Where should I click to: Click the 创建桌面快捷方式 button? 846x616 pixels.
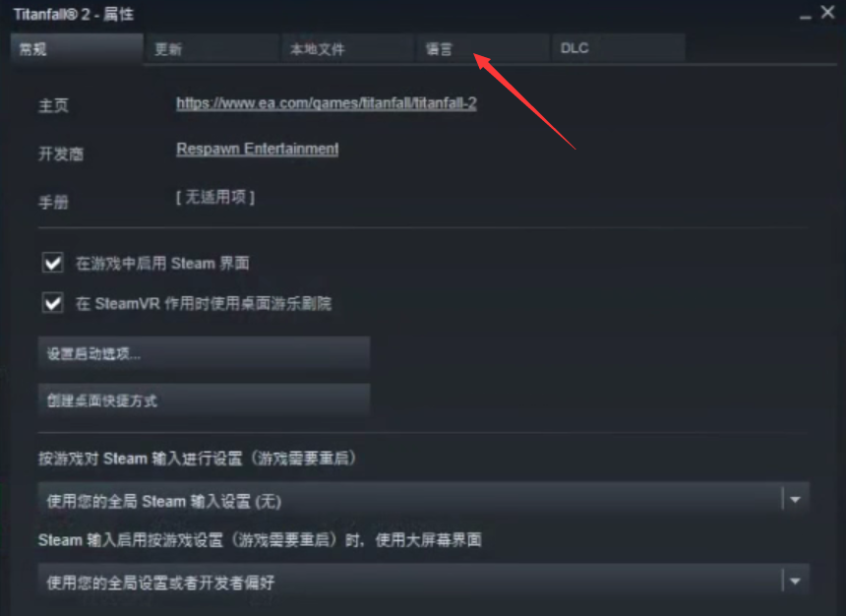(204, 400)
